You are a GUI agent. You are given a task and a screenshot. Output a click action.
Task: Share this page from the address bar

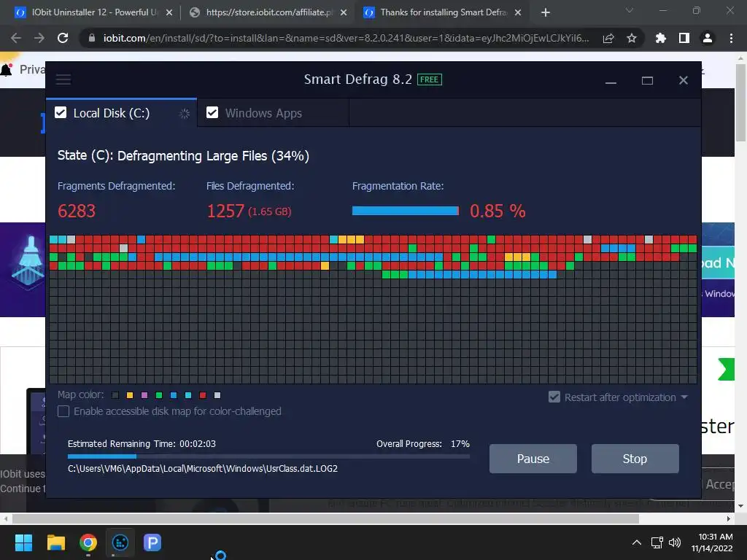(x=608, y=38)
